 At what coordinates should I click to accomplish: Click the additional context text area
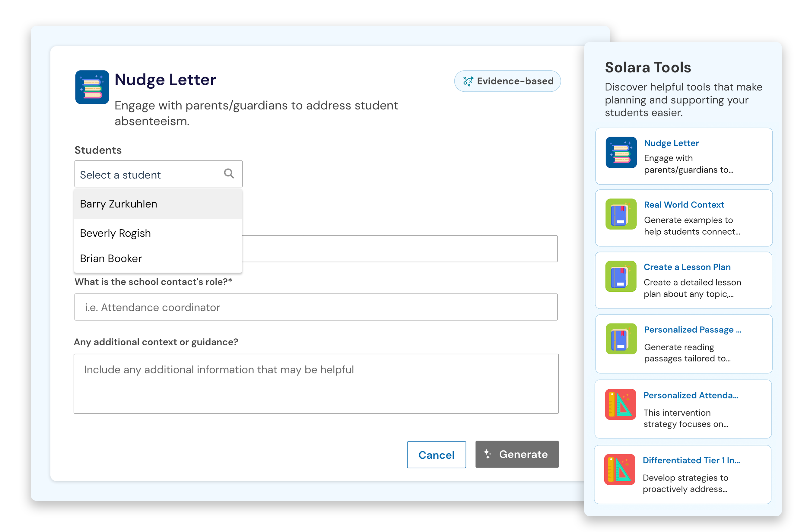click(x=316, y=383)
